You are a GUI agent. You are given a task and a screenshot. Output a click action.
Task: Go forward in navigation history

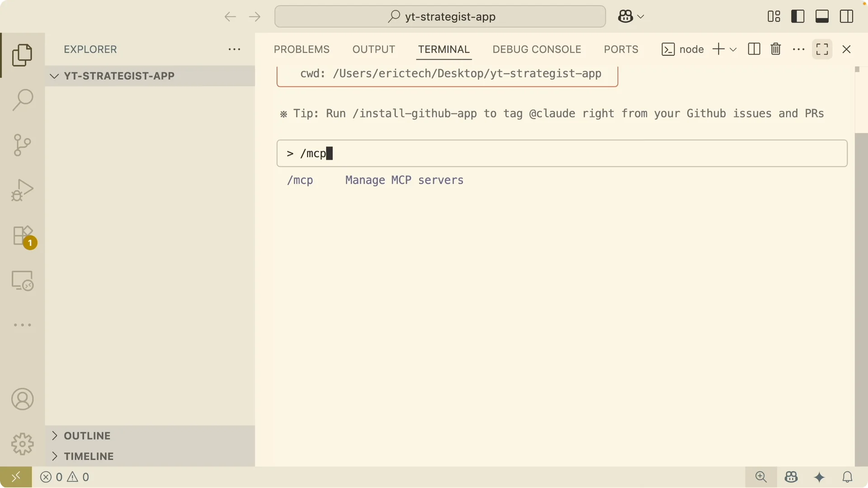coord(255,17)
